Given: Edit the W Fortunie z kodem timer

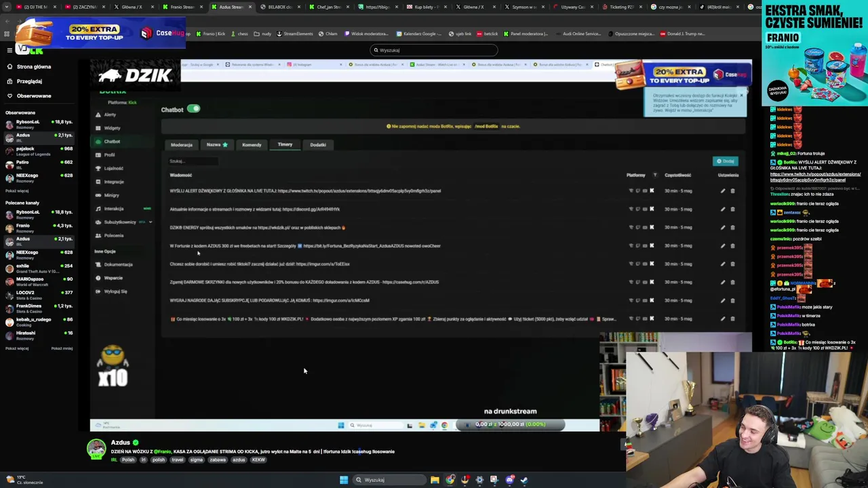Looking at the screenshot, I should pyautogui.click(x=723, y=246).
